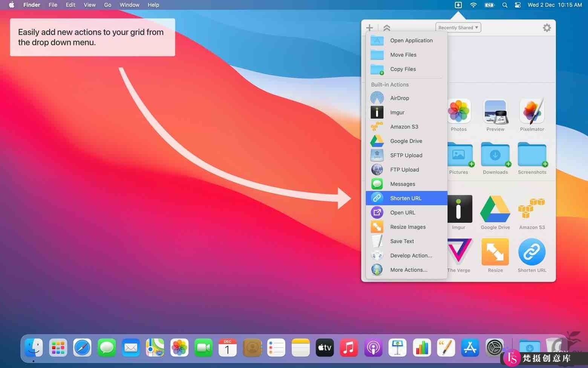Choose Copy Files action
Image resolution: width=588 pixels, height=368 pixels.
click(x=406, y=69)
